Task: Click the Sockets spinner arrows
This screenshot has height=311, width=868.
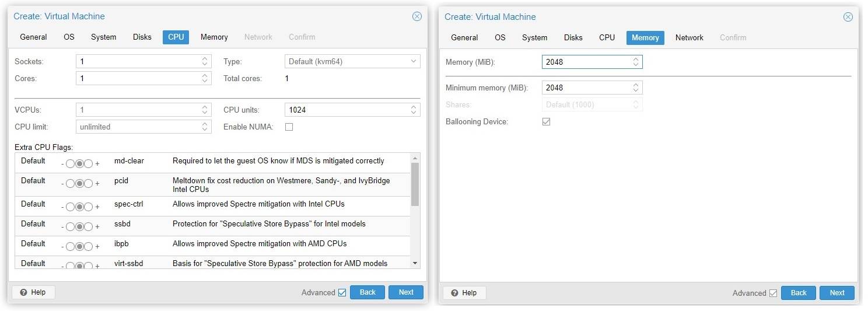Action: click(205, 61)
